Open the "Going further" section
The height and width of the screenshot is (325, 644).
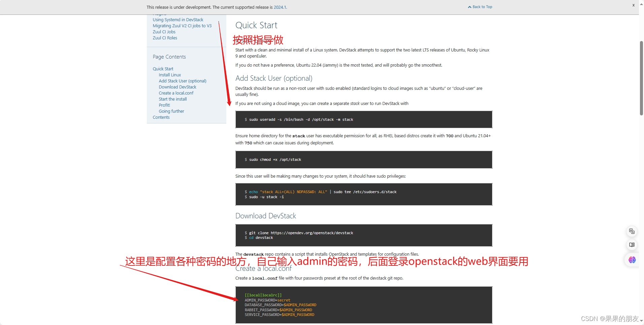[171, 111]
